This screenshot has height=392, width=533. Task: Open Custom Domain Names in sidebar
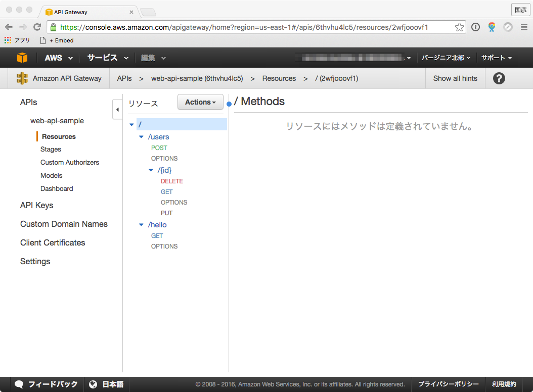[64, 224]
